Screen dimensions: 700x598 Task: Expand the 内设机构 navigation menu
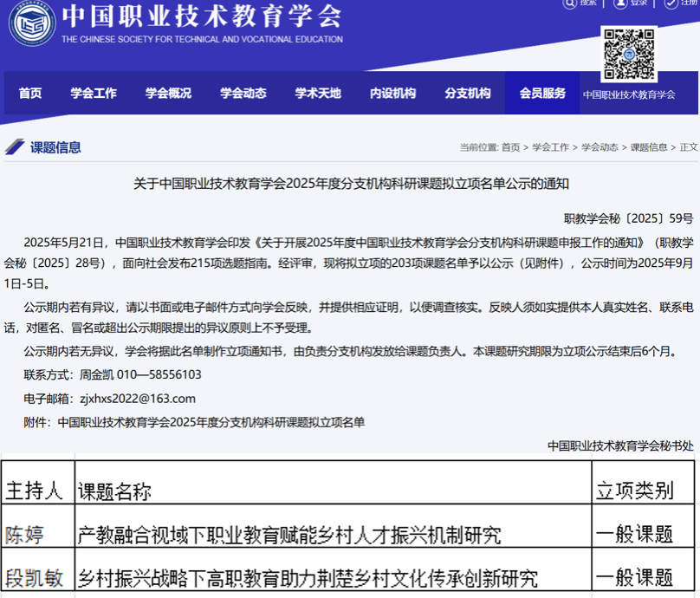click(392, 94)
